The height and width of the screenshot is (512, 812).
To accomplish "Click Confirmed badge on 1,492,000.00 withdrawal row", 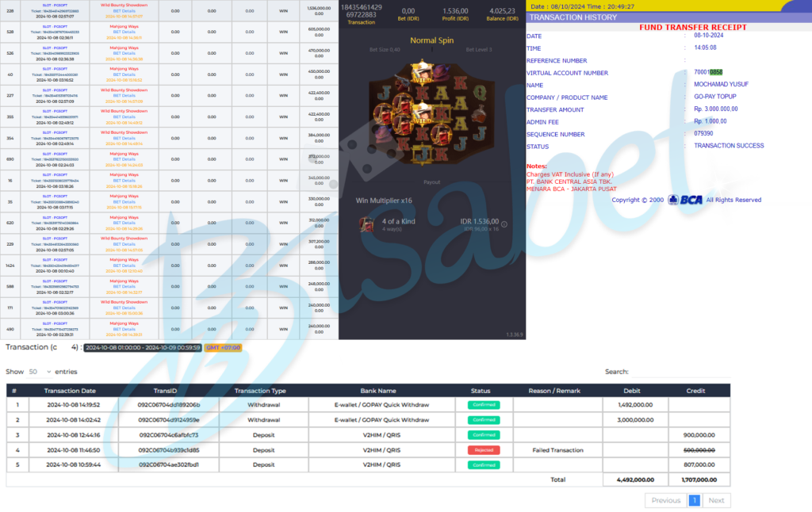I will pos(484,405).
